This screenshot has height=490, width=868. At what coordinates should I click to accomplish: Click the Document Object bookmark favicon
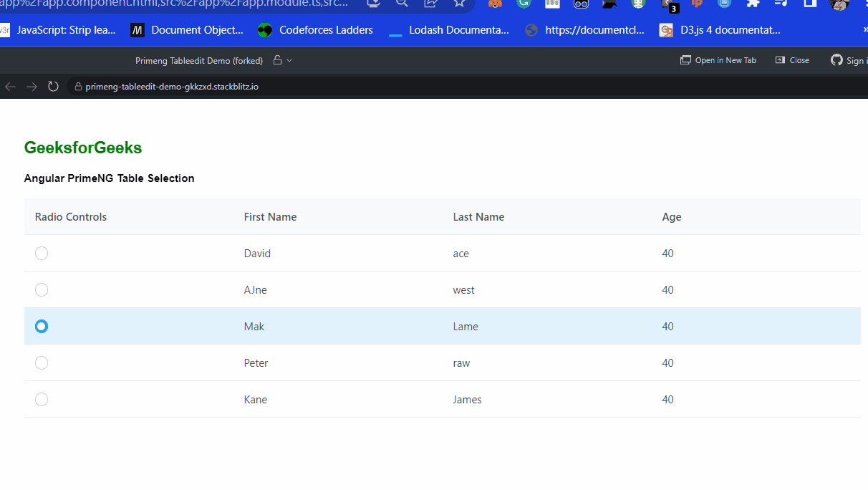click(137, 30)
